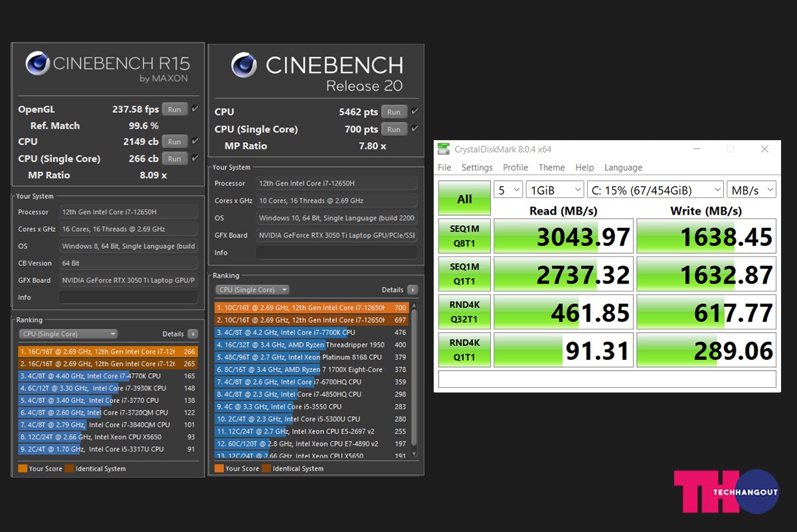Start the SEQ1M Q8T1 benchmark
Screen dimensions: 797x532
(464, 236)
